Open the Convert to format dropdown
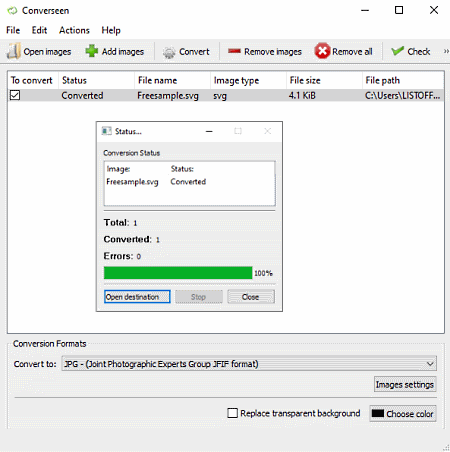This screenshot has width=450, height=452. tap(249, 364)
